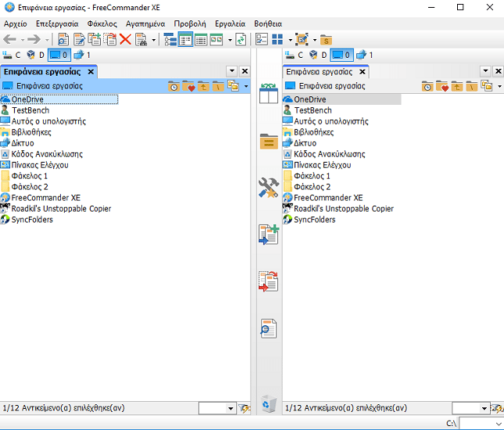504x430 pixels.
Task: Click the folder icon marked S
Action: (x=326, y=40)
